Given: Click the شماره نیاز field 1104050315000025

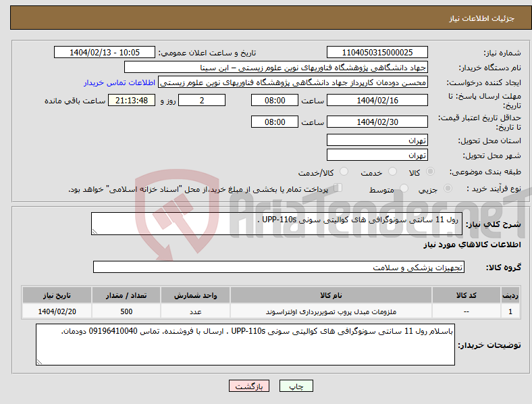Looking at the screenshot, I should click(x=377, y=52).
